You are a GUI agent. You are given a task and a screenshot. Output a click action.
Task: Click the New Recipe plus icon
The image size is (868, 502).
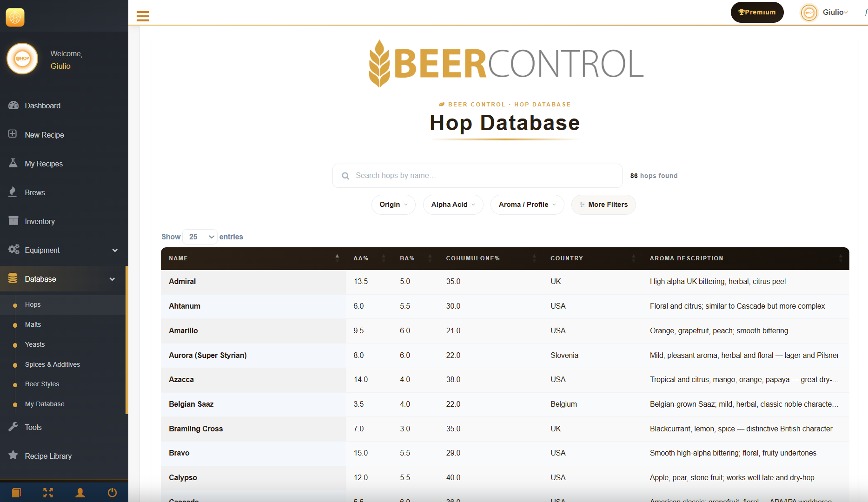[x=13, y=134]
